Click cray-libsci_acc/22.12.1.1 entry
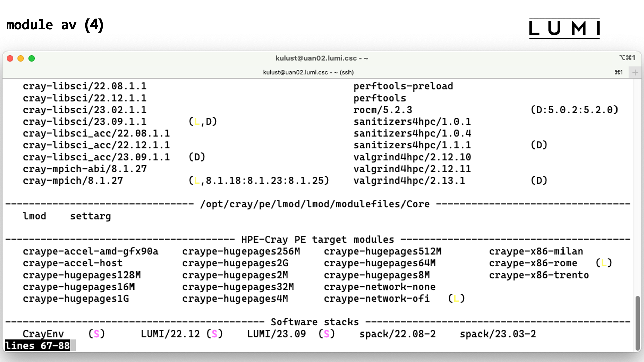 click(96, 145)
